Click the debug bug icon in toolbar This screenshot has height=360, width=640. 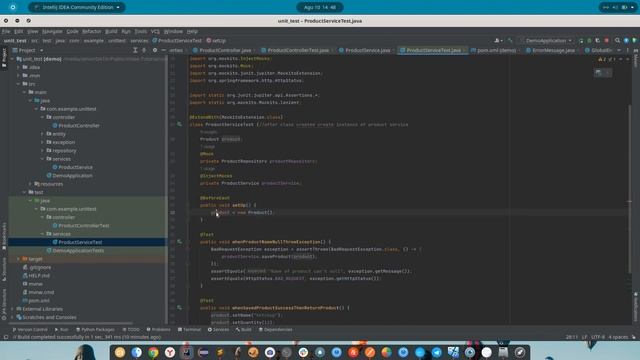tap(589, 40)
